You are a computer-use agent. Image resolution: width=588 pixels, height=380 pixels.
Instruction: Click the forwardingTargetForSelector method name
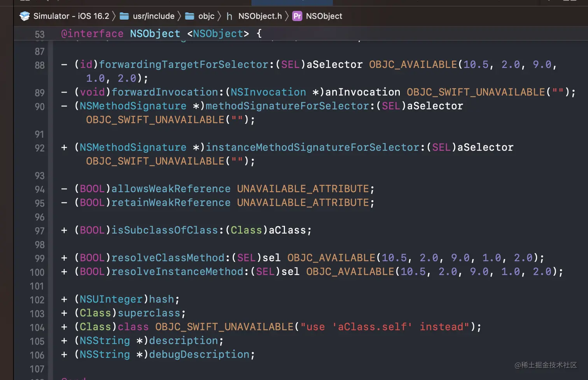(x=184, y=64)
